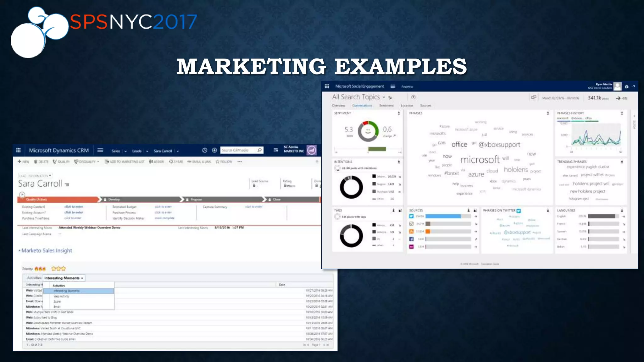Click QUALIFY in the CRM command bar
Viewport: 644px width, 362px height.
(x=61, y=162)
